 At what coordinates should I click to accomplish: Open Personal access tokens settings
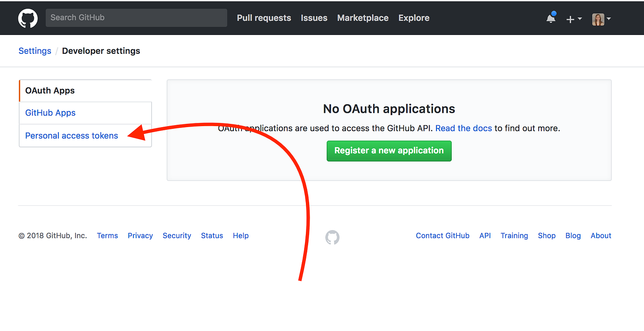[71, 135]
